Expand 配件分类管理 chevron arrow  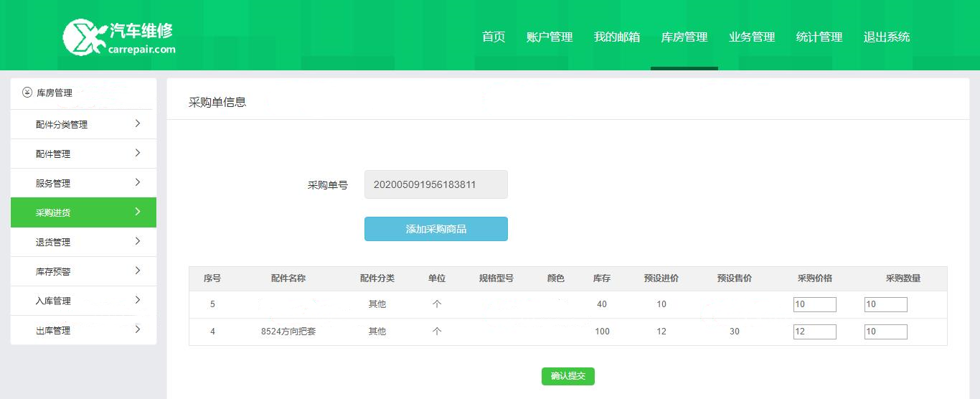[137, 124]
